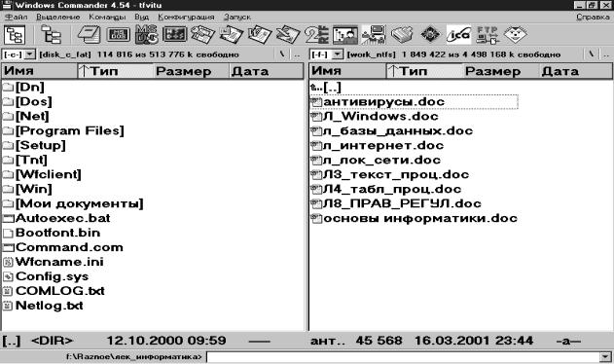Open the network computers toolbar icon
This screenshot has height=364, width=614.
[374, 35]
